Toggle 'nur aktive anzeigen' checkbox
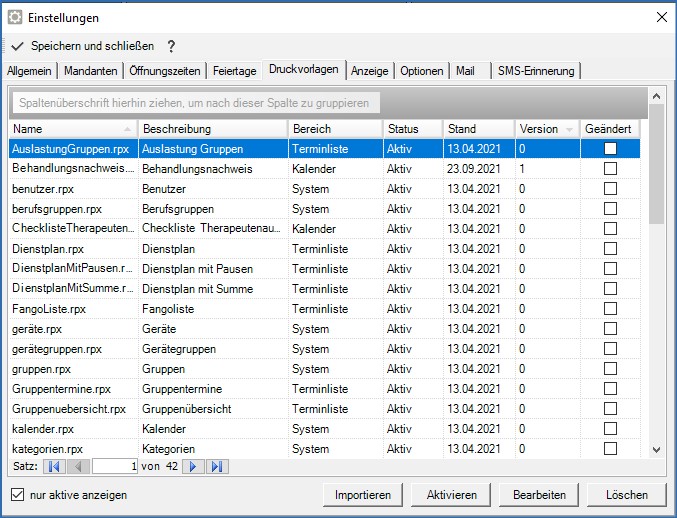This screenshot has height=518, width=677. (16, 494)
